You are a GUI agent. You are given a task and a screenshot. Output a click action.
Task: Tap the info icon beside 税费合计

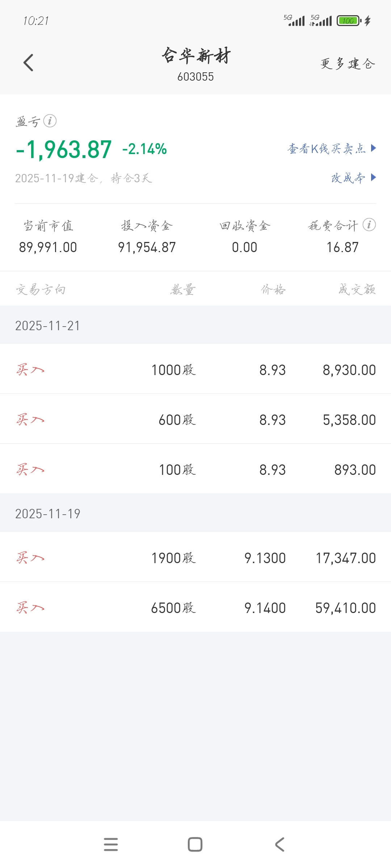click(x=369, y=225)
